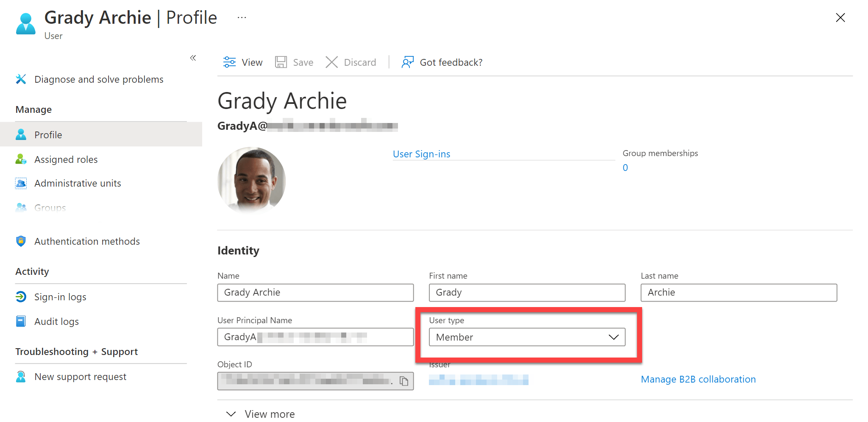Open Diagnose and solve problems
Image resolution: width=868 pixels, height=422 pixels.
(99, 79)
